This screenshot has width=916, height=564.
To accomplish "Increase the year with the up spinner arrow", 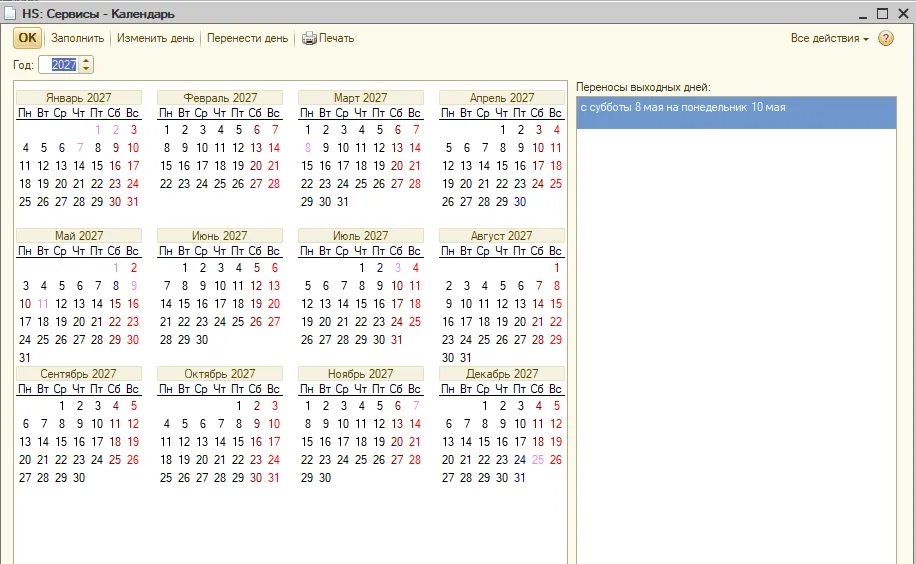I will pos(86,61).
